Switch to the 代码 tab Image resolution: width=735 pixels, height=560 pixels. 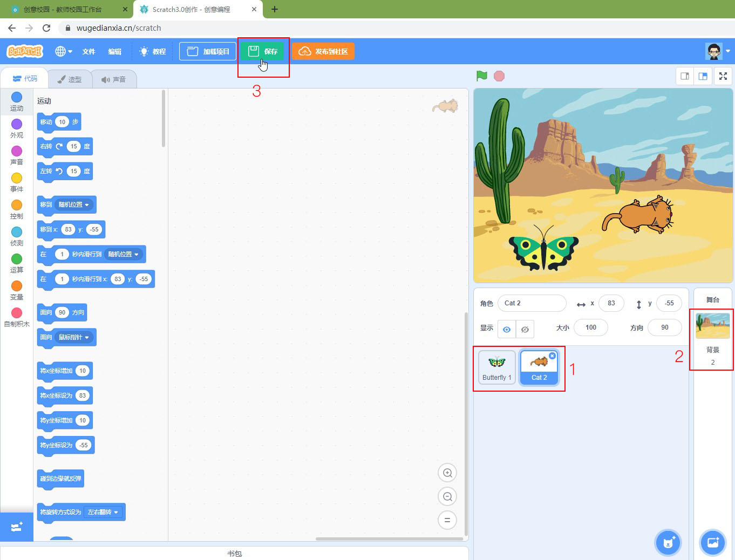point(25,79)
